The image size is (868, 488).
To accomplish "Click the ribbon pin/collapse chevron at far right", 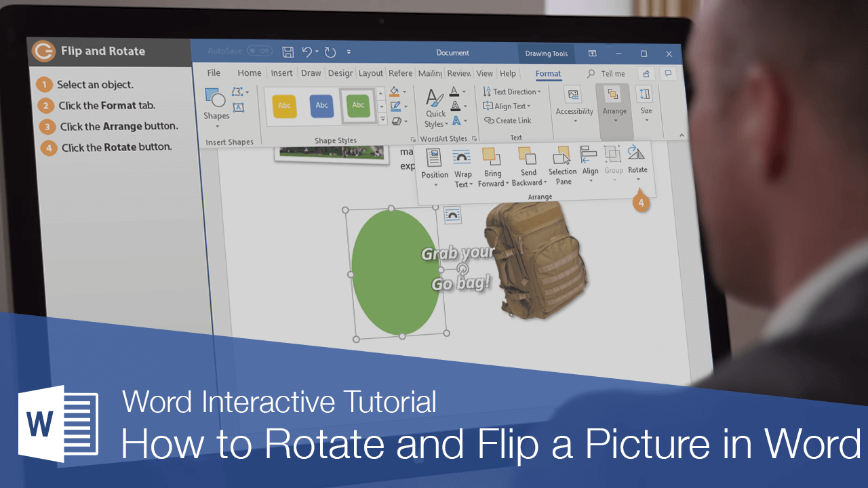I will (682, 135).
